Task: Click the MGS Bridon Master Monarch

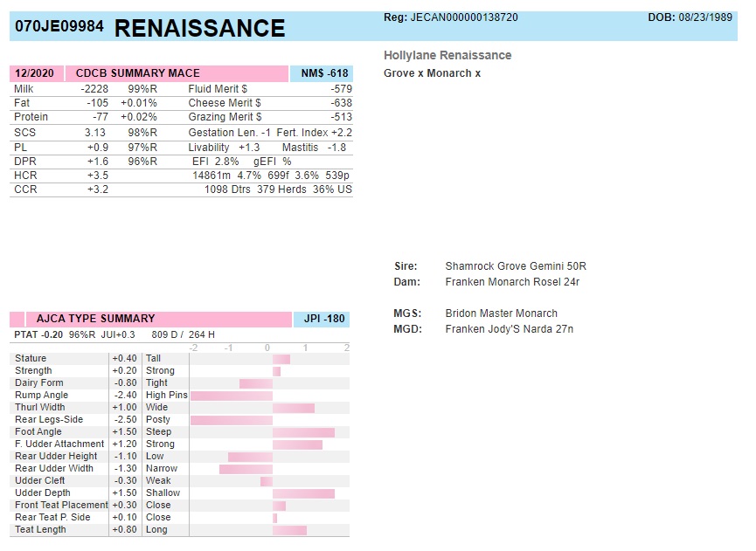Action: click(x=501, y=313)
